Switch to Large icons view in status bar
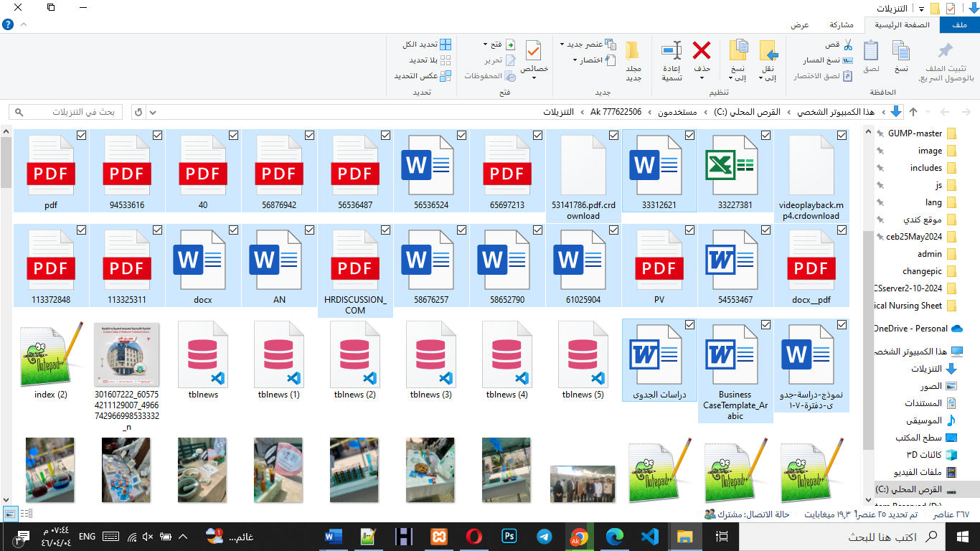Image resolution: width=980 pixels, height=551 pixels. 10,513
